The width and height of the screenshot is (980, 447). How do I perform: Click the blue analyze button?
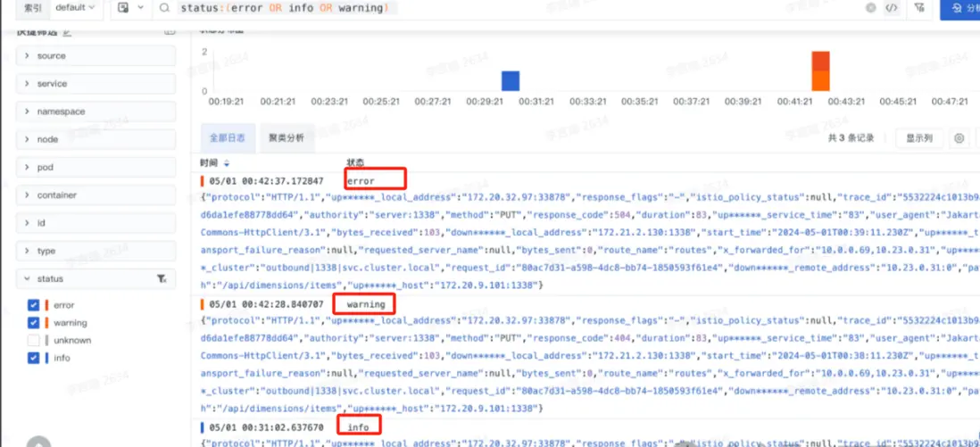pyautogui.click(x=960, y=8)
